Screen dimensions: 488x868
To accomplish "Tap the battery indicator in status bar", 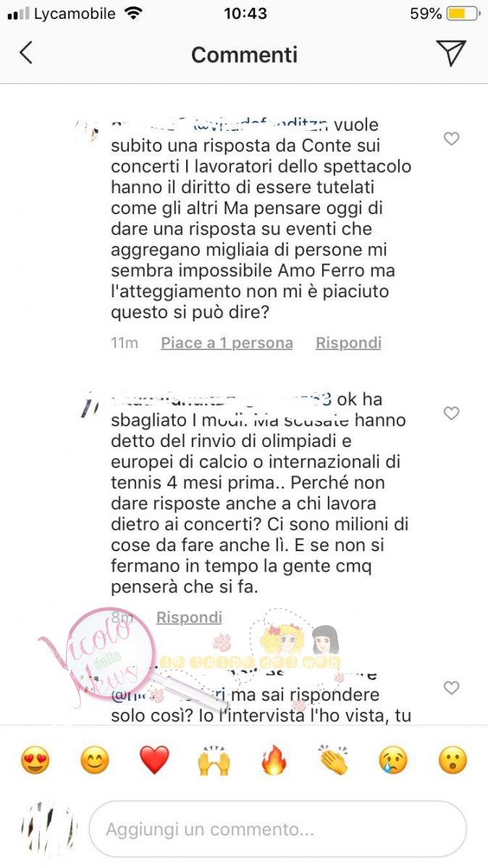I will tap(462, 14).
